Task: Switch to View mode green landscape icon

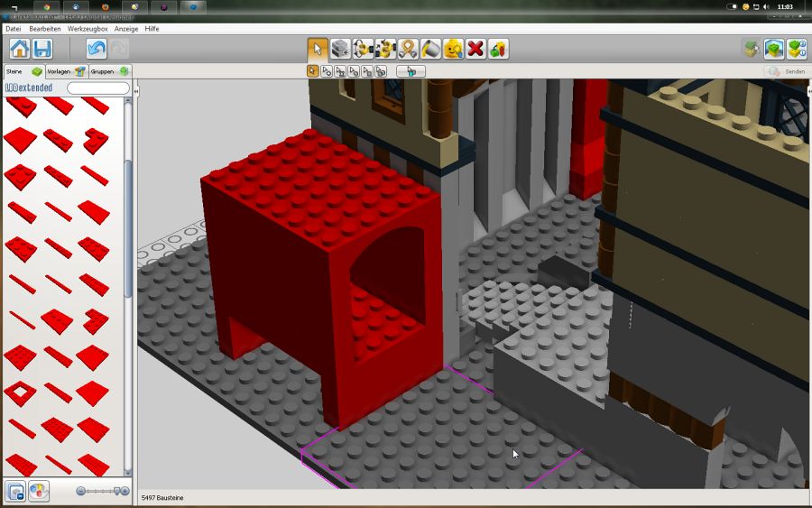Action: pyautogui.click(x=773, y=49)
